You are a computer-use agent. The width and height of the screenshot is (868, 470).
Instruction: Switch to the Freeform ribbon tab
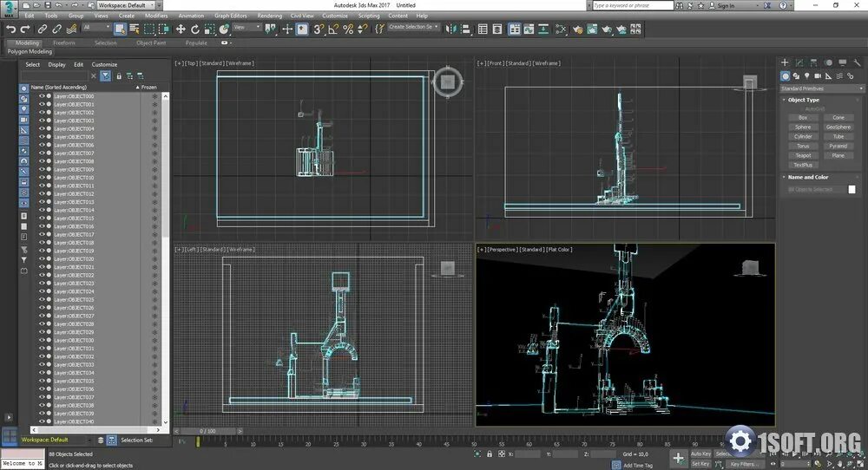(64, 42)
